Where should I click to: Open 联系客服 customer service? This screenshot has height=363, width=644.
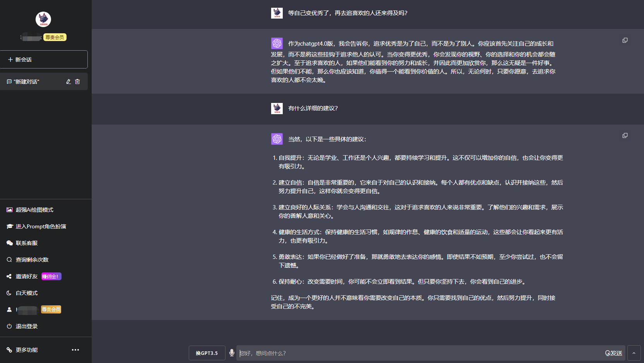pos(26,243)
